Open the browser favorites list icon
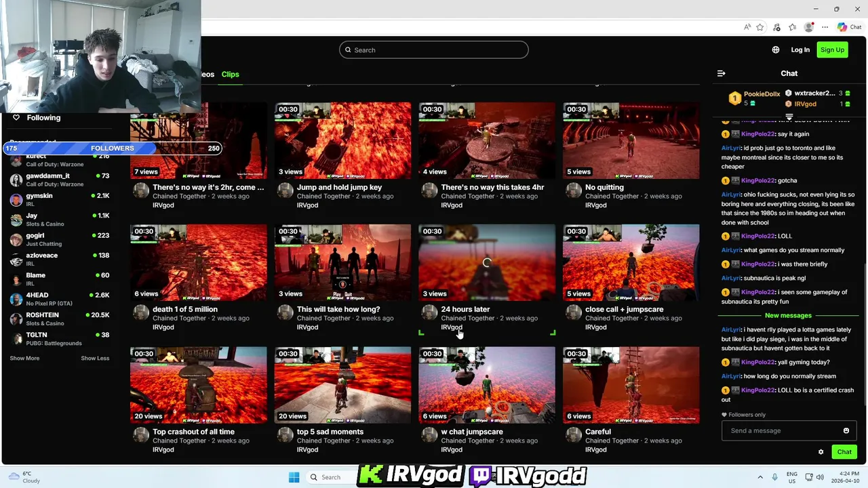The image size is (868, 488). pos(792,27)
